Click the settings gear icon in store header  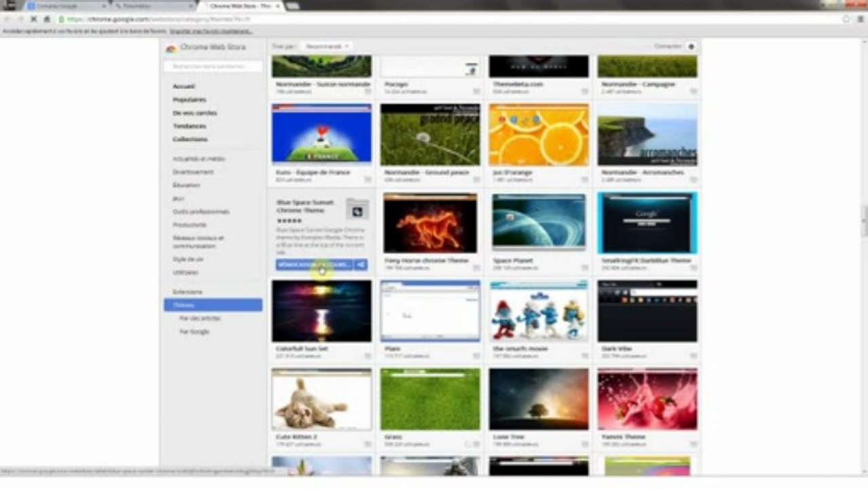(691, 46)
